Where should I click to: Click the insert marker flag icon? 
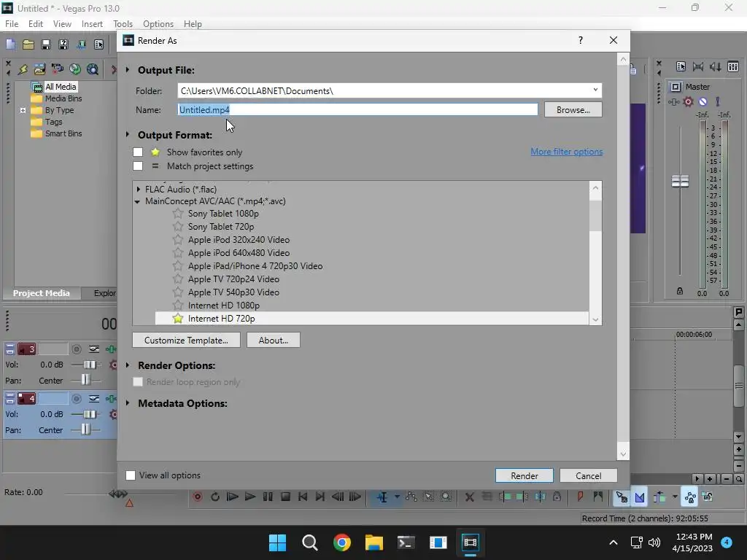click(x=580, y=497)
